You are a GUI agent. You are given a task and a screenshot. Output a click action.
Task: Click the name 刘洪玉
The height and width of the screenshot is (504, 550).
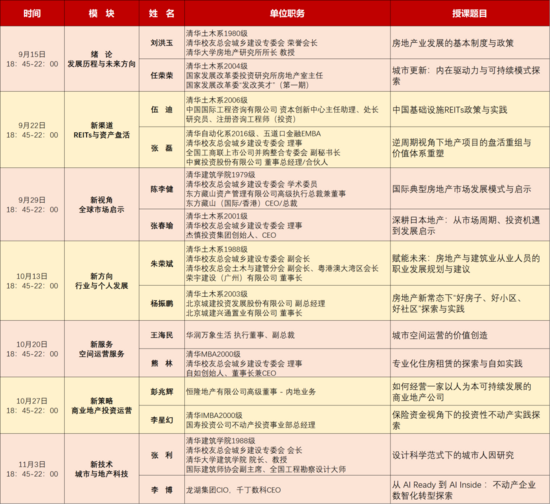[162, 43]
